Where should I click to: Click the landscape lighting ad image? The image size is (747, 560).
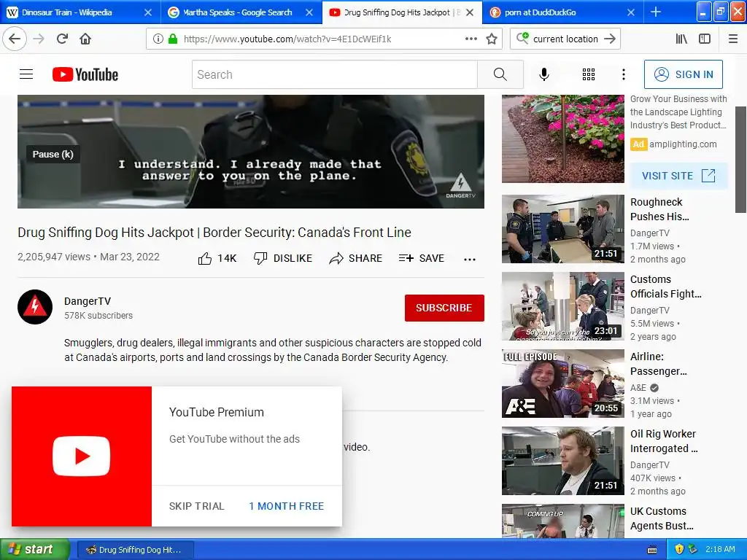point(562,139)
